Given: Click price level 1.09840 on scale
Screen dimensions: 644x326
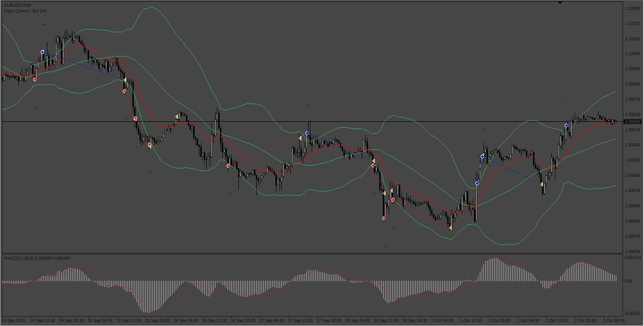Looking at the screenshot, I should click(x=633, y=84).
